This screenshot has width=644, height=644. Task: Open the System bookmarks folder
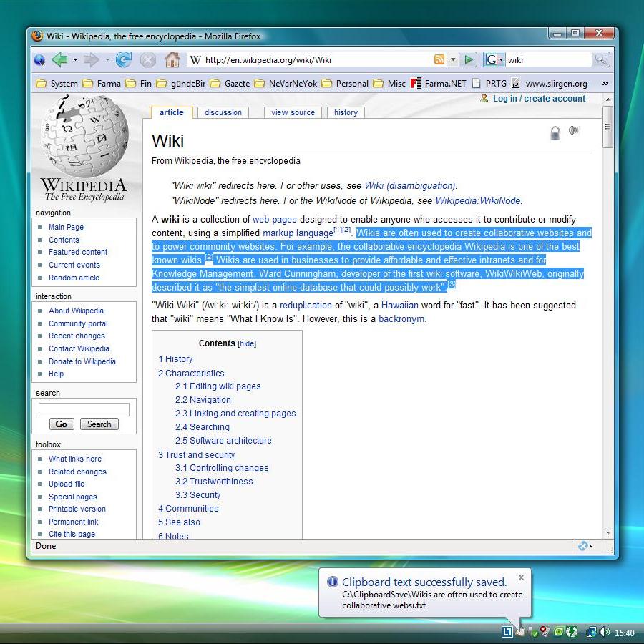57,84
